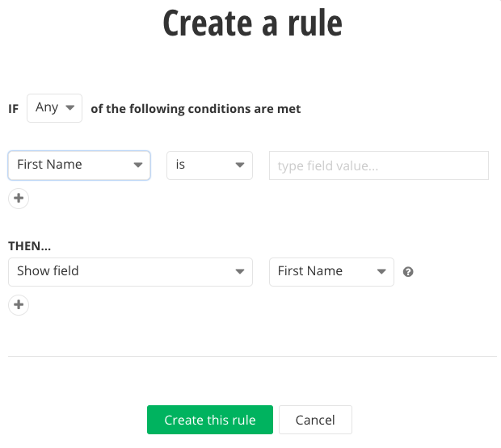
Task: Click the caret on the 'is' operator dropdown
Action: tap(240, 165)
